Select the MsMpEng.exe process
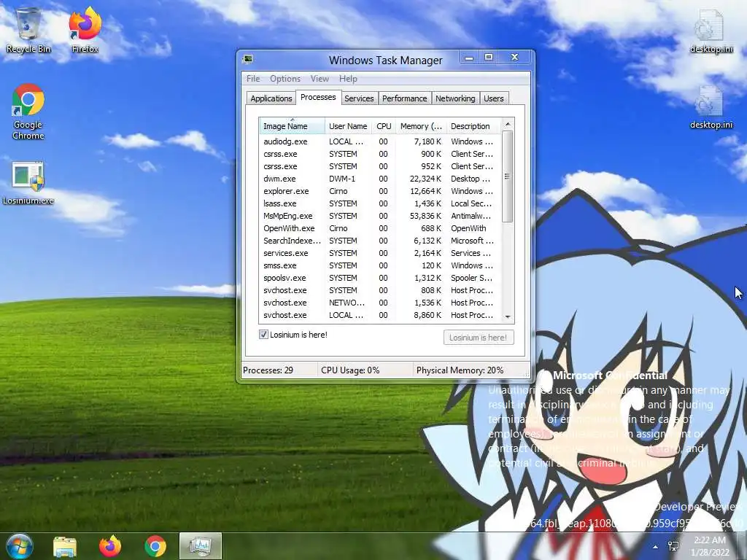 (380, 216)
